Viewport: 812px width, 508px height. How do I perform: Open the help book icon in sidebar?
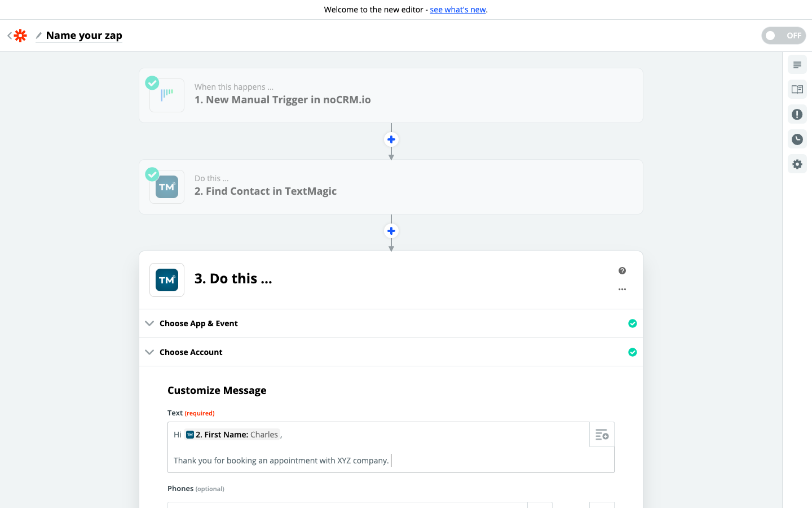(x=797, y=90)
